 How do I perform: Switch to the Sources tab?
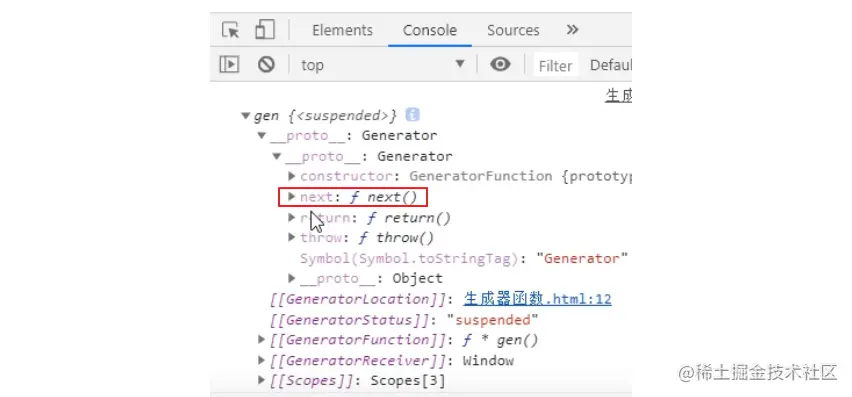click(x=513, y=30)
